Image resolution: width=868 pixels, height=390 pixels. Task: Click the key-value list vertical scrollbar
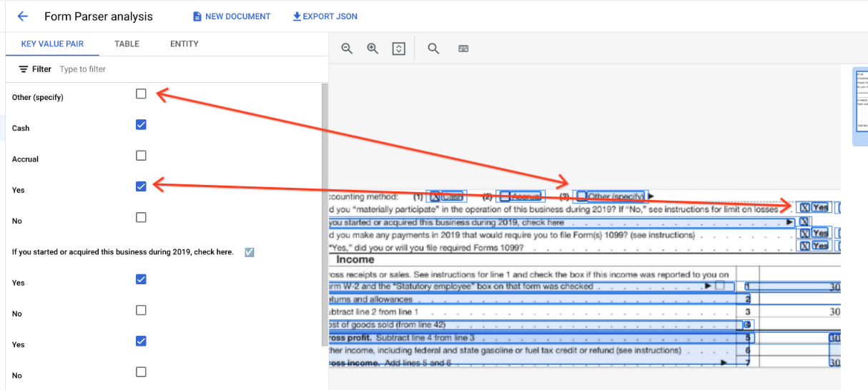click(x=325, y=214)
